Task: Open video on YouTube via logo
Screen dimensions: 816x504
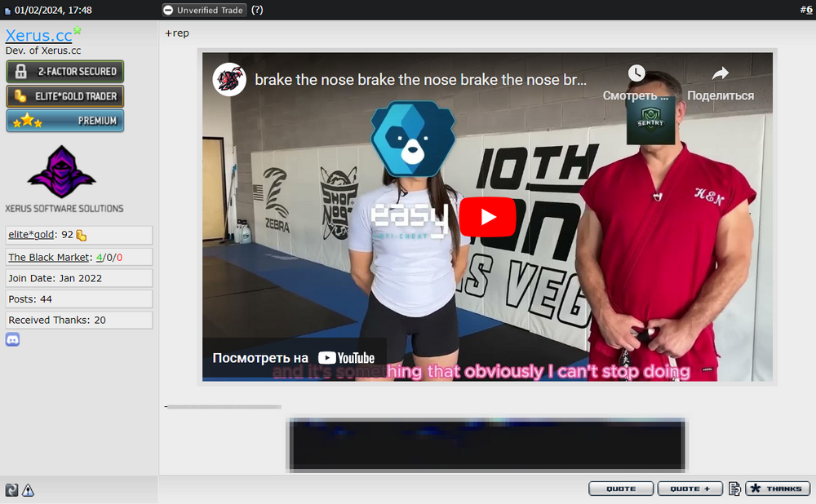Action: click(x=346, y=358)
